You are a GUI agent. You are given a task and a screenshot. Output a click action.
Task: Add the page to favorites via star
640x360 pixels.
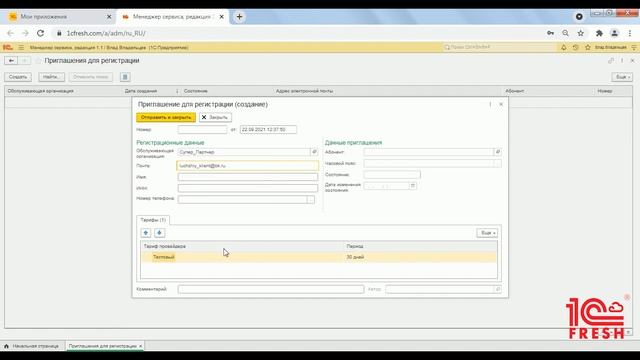(38, 60)
